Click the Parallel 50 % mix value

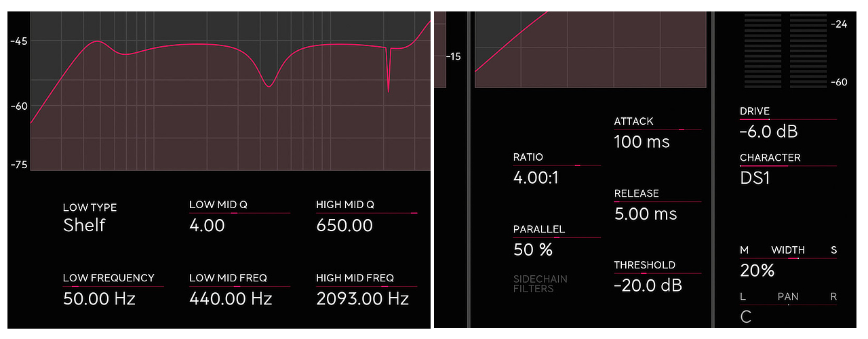point(533,250)
